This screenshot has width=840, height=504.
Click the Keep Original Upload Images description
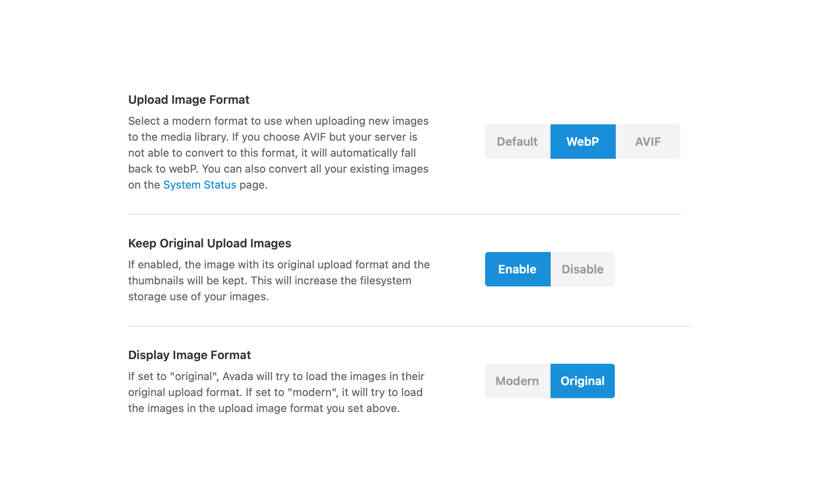pos(278,281)
